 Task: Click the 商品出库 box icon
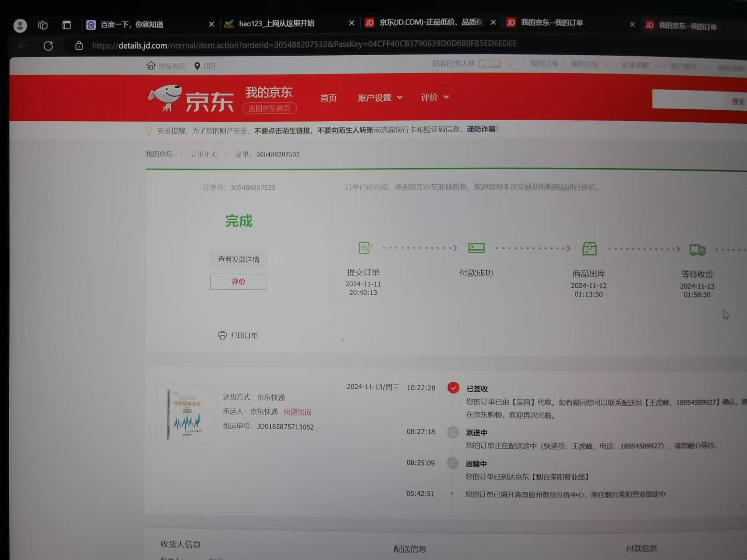590,248
